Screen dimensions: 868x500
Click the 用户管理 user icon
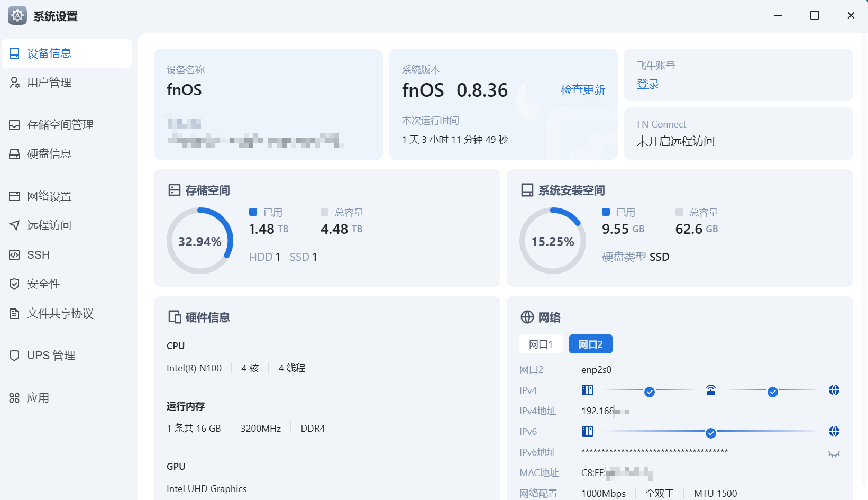(14, 83)
